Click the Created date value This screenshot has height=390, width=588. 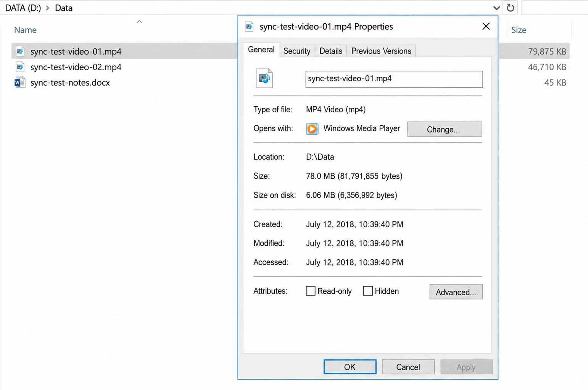click(x=354, y=224)
